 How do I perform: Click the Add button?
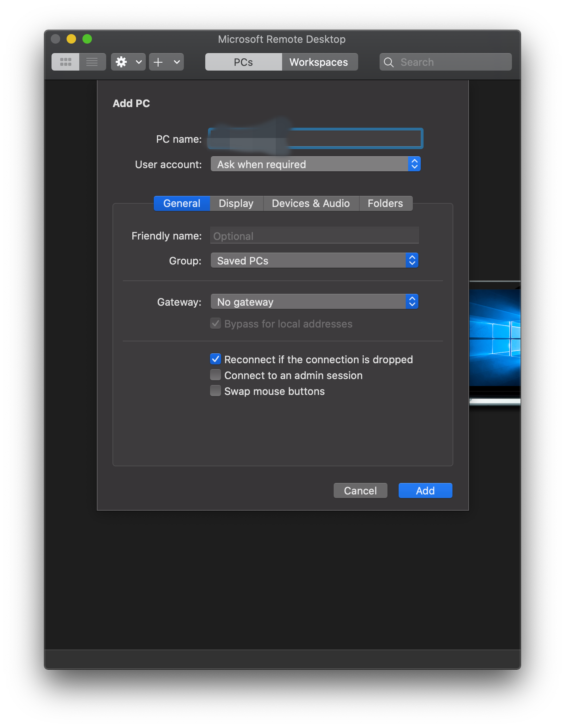(425, 490)
